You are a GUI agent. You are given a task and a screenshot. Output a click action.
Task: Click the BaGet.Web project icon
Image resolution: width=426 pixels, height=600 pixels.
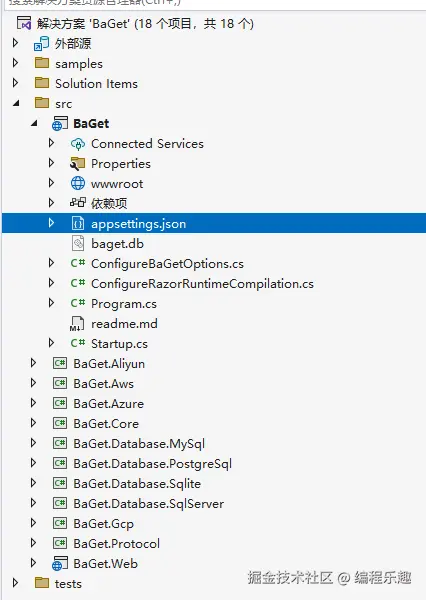pyautogui.click(x=60, y=564)
